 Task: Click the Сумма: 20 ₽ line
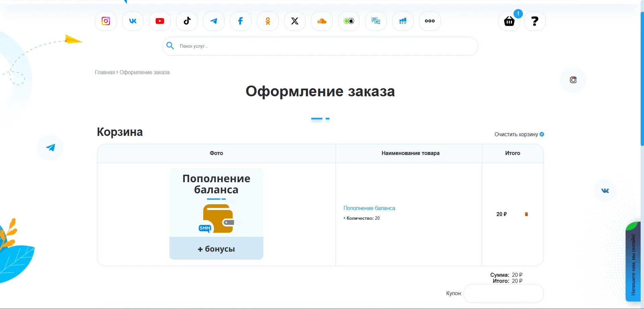pyautogui.click(x=506, y=275)
